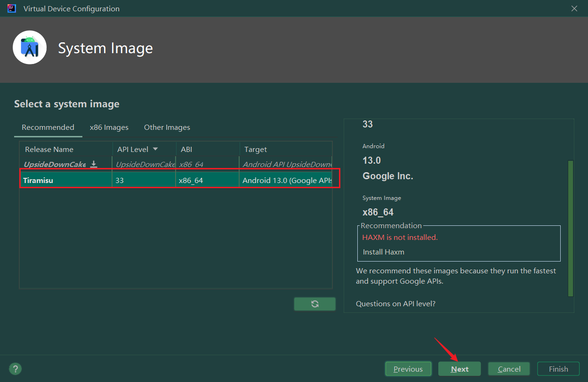Image resolution: width=588 pixels, height=382 pixels.
Task: Click the Target column header
Action: coord(286,149)
